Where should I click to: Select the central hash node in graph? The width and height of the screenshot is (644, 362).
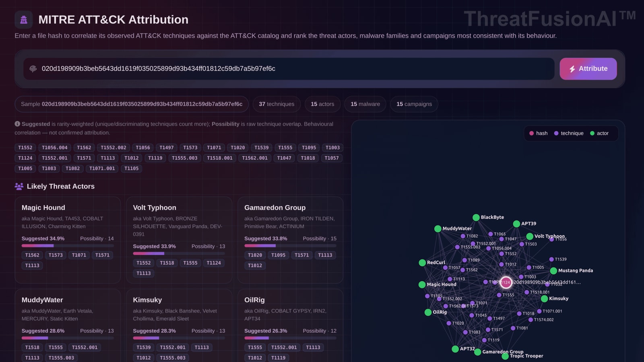[x=506, y=282]
